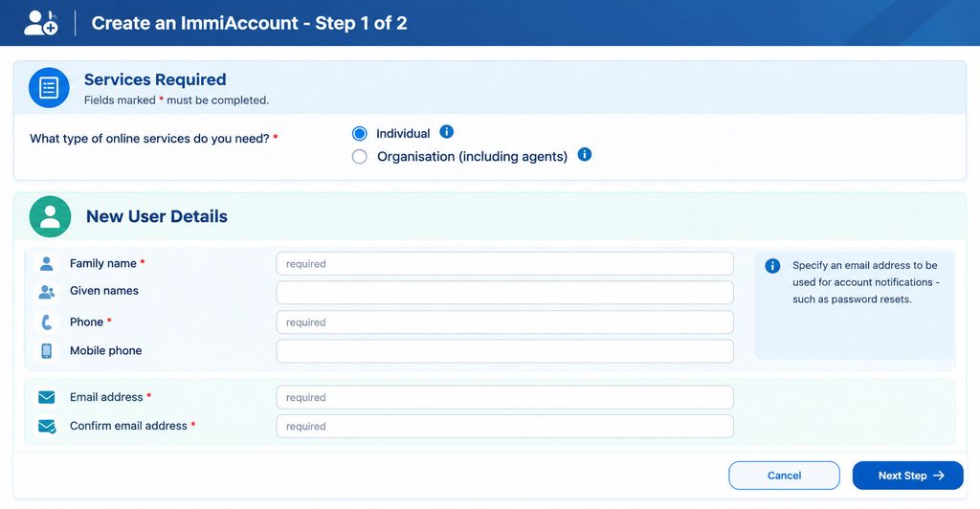Click 'Create an ImmiAccount - Step 1 of 2' title
Screen dimensions: 980x509
pyautogui.click(x=250, y=23)
